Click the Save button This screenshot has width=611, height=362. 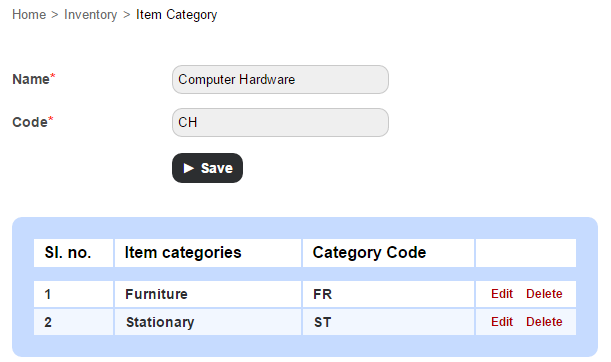click(207, 168)
